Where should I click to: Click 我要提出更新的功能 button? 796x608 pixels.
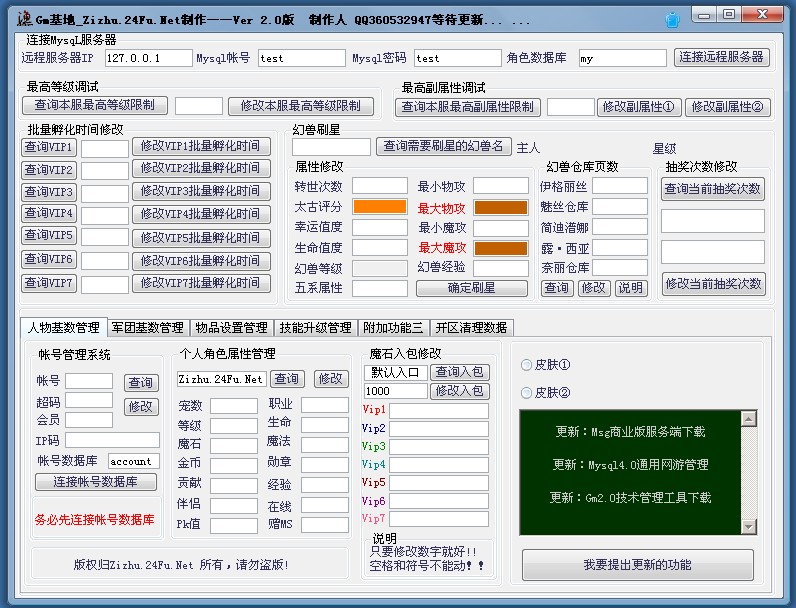pyautogui.click(x=638, y=565)
